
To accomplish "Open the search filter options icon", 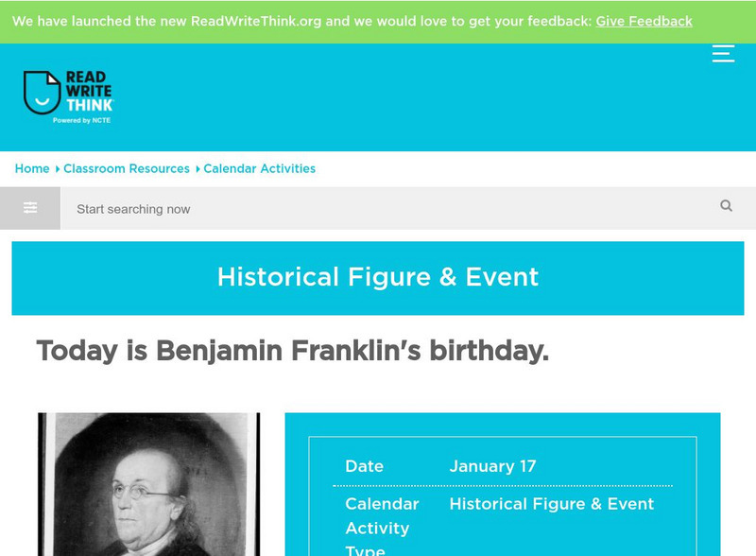I will (30, 208).
